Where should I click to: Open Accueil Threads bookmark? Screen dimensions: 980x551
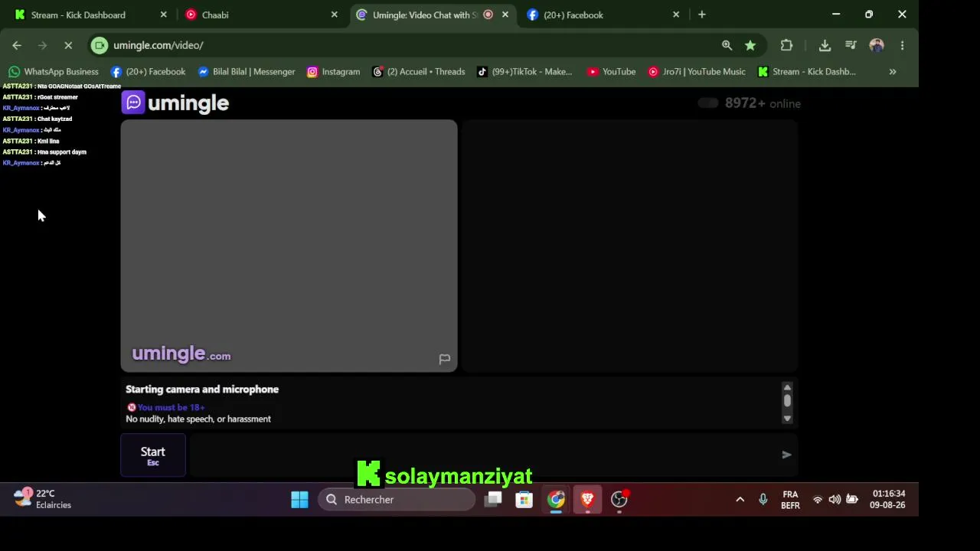coord(419,71)
